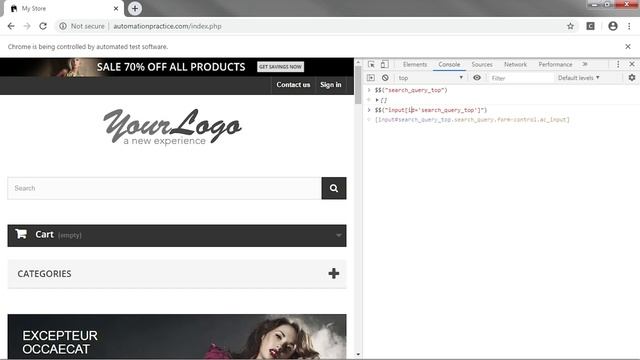
Task: Click the GET SAVINGS NOW button
Action: pos(280,67)
